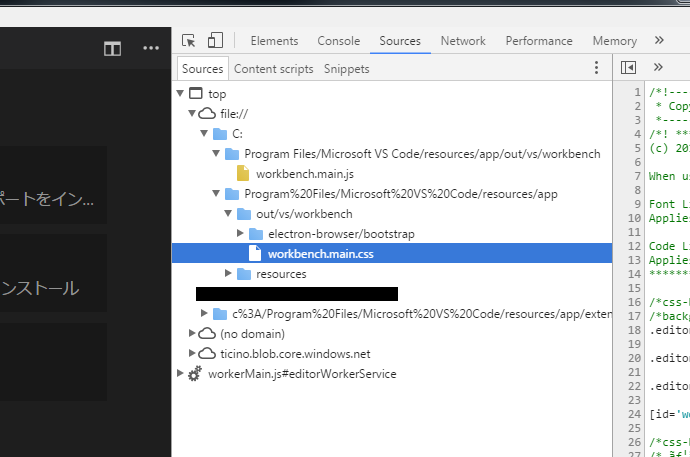
Task: Switch to the Elements tab
Action: [x=274, y=41]
